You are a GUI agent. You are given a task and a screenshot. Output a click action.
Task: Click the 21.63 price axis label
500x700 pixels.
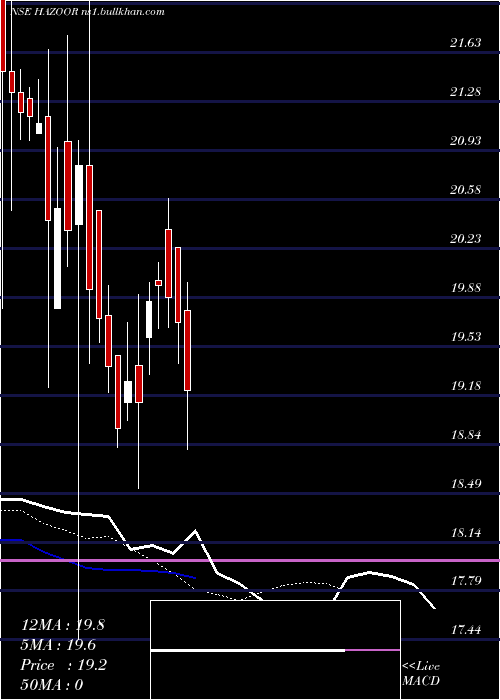(466, 43)
